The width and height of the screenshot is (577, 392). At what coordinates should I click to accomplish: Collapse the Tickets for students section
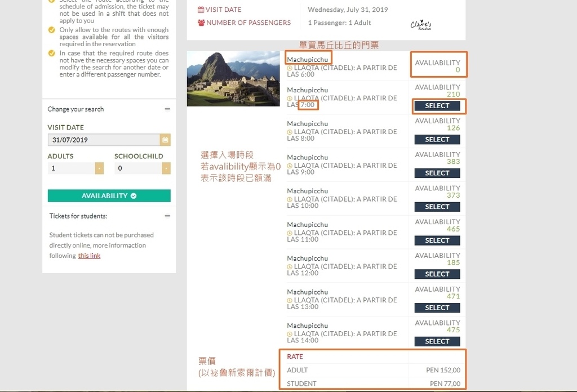tap(167, 216)
